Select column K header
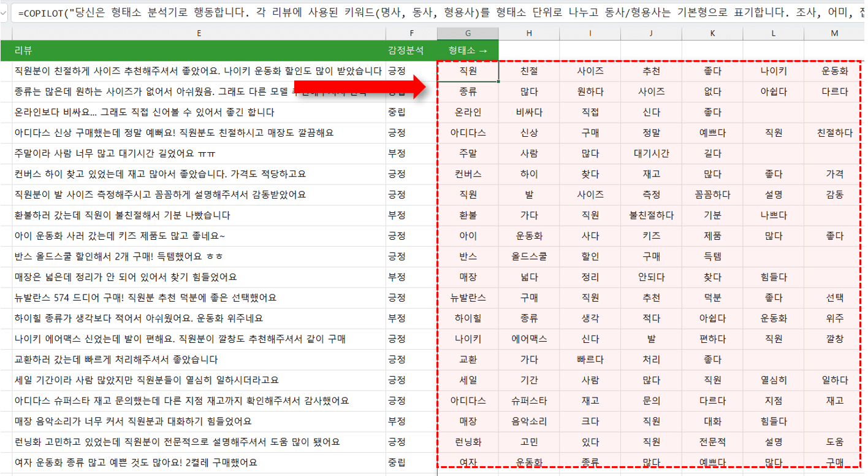 pyautogui.click(x=712, y=34)
